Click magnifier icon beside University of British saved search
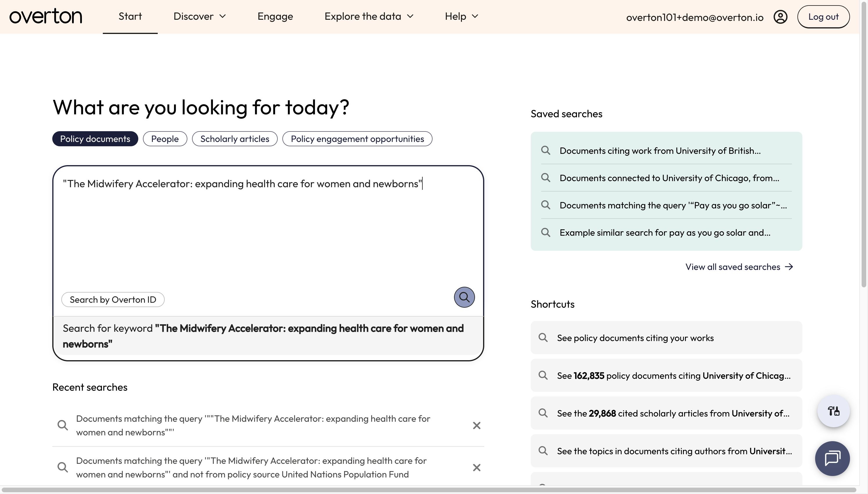The image size is (868, 494). click(x=546, y=150)
